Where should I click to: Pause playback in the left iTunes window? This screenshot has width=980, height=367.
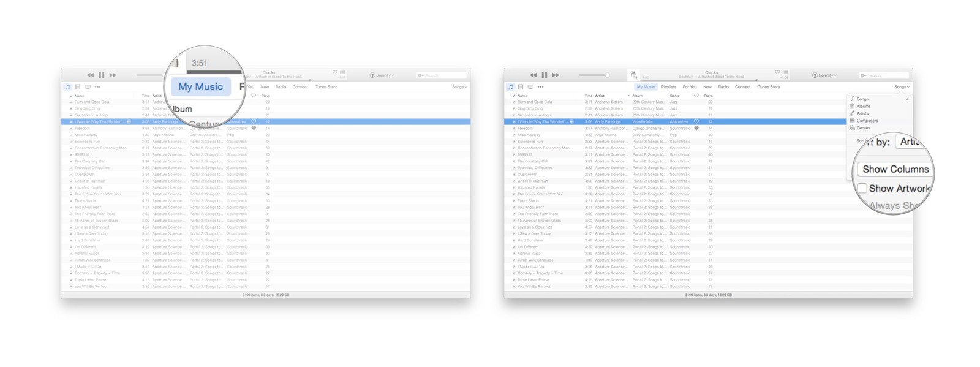coord(102,75)
